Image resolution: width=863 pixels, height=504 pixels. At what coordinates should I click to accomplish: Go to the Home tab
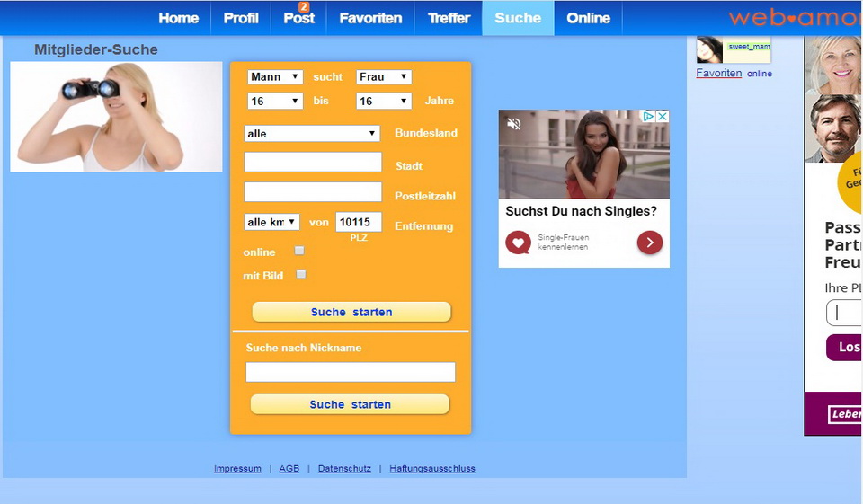click(x=178, y=18)
